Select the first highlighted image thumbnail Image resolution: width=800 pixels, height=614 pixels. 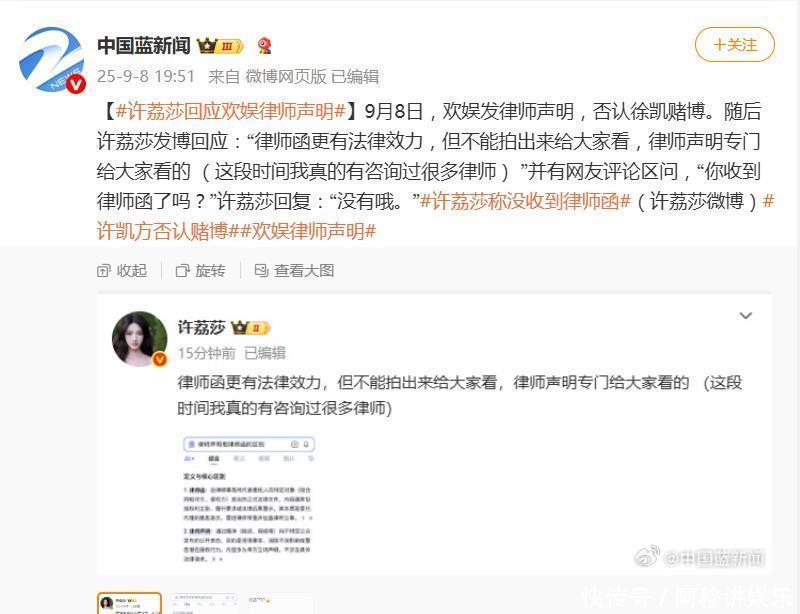129,603
